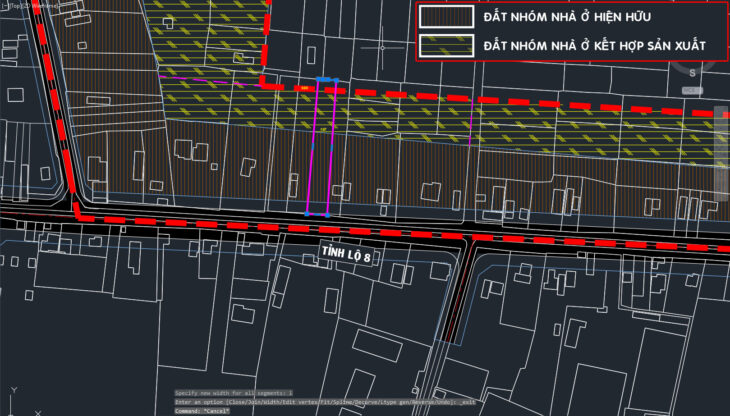Select the bottom-right blue grip of magenta polyline
Screen dimensions: 730x416
(x=328, y=214)
